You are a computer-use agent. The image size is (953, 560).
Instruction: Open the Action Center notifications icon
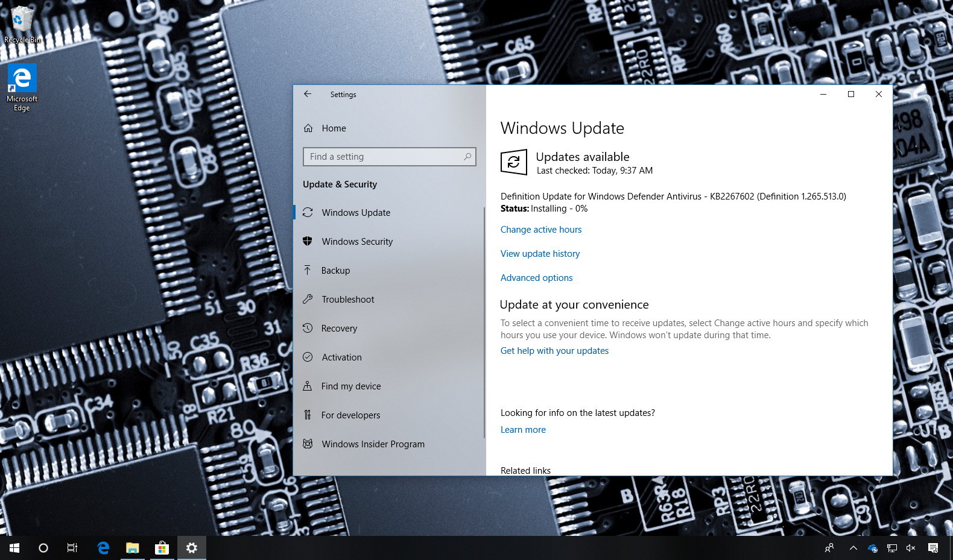click(933, 548)
